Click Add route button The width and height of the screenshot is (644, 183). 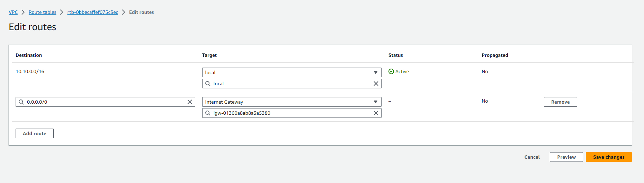[35, 133]
